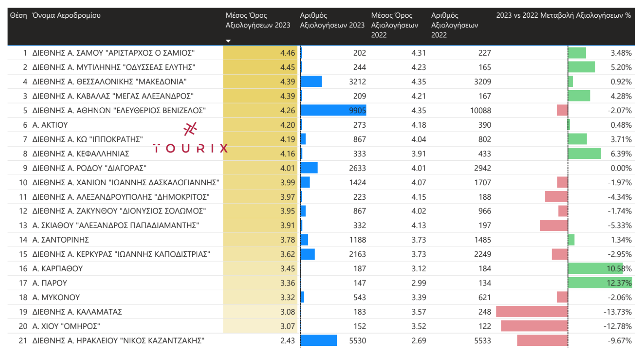Select the Α. ΣΑΝΤΟΡΙΝΗΣ airport row
The height and width of the screenshot is (358, 644).
(x=61, y=240)
